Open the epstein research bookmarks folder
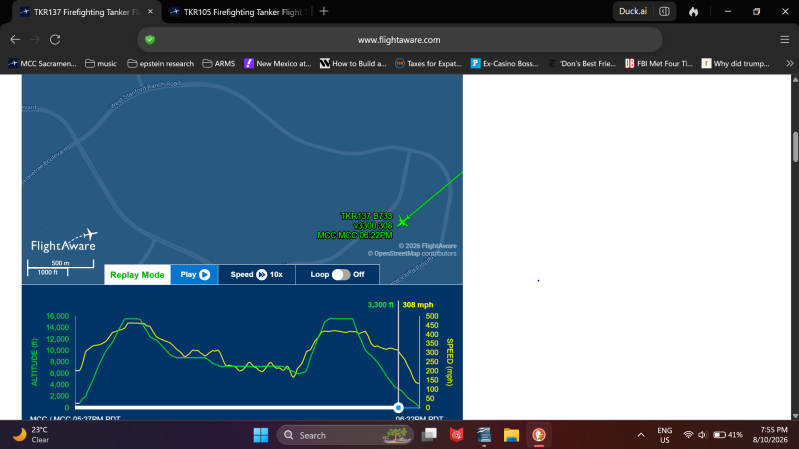 click(x=161, y=63)
